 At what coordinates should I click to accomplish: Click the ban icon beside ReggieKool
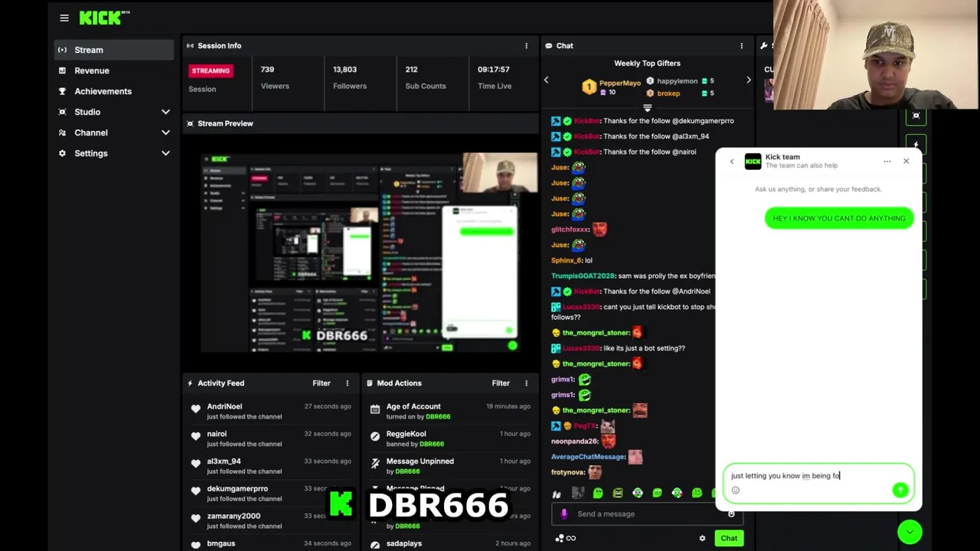tap(375, 437)
